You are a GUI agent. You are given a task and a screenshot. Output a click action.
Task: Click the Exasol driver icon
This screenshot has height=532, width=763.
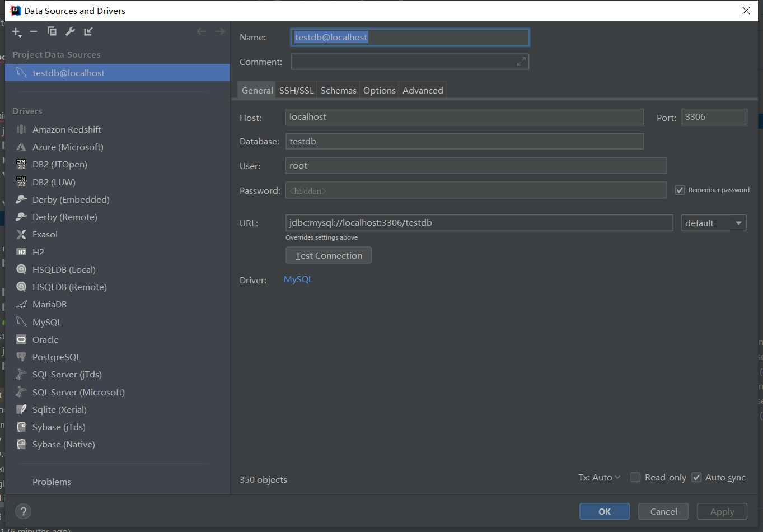(x=21, y=235)
